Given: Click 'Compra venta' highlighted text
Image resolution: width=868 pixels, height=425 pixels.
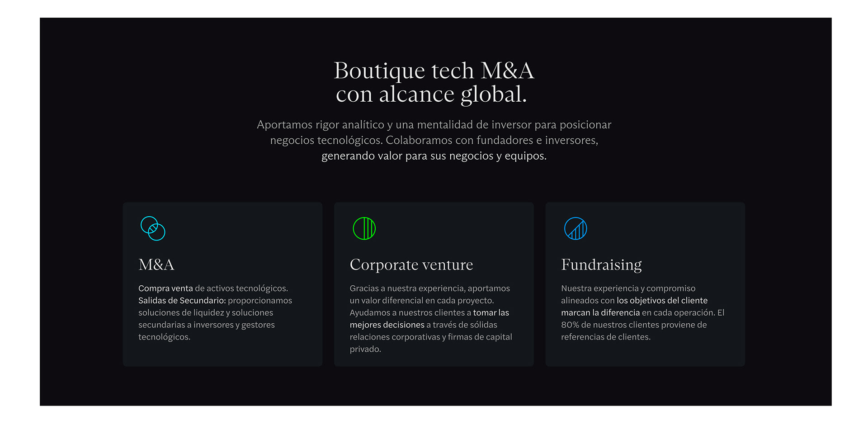Looking at the screenshot, I should pyautogui.click(x=165, y=288).
